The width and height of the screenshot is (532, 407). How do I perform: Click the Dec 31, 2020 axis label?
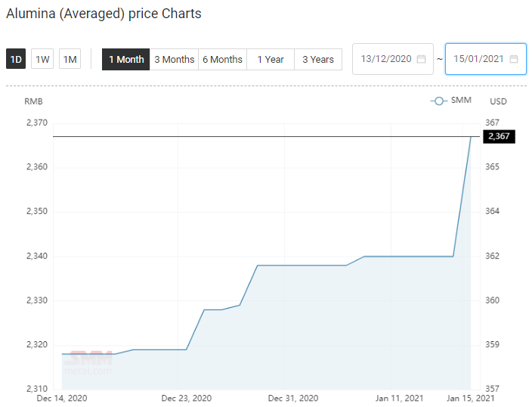tap(293, 398)
